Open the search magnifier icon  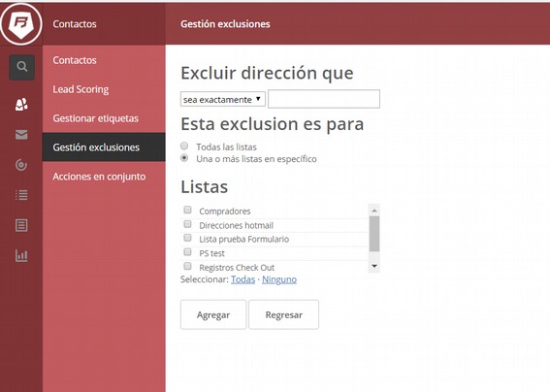tap(21, 67)
